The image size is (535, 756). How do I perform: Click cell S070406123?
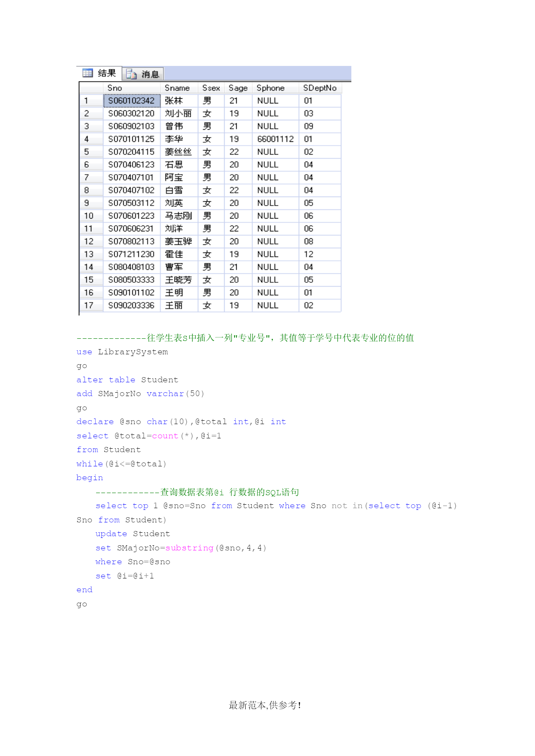click(x=132, y=165)
